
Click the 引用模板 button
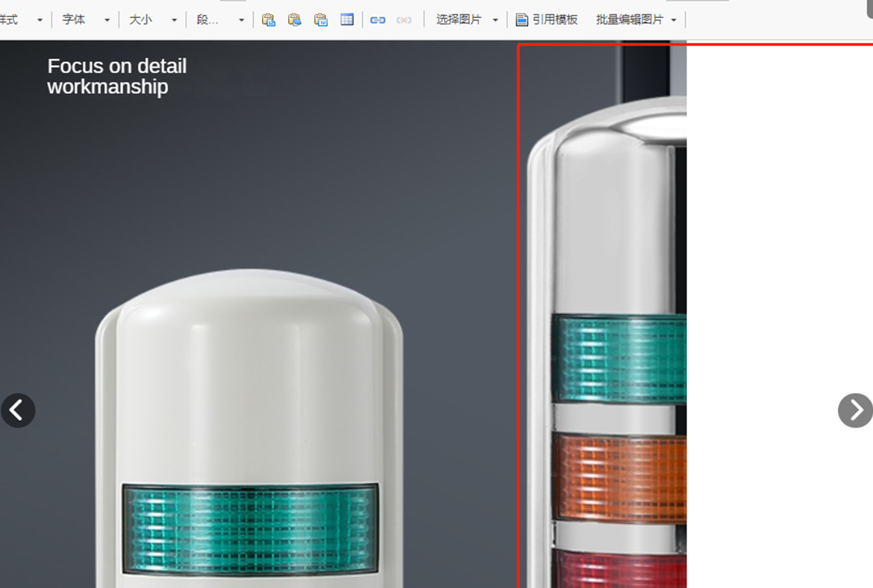pyautogui.click(x=547, y=20)
